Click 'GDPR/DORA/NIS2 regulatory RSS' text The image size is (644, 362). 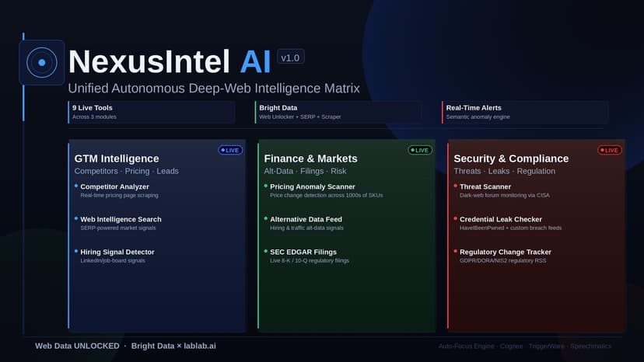(503, 260)
